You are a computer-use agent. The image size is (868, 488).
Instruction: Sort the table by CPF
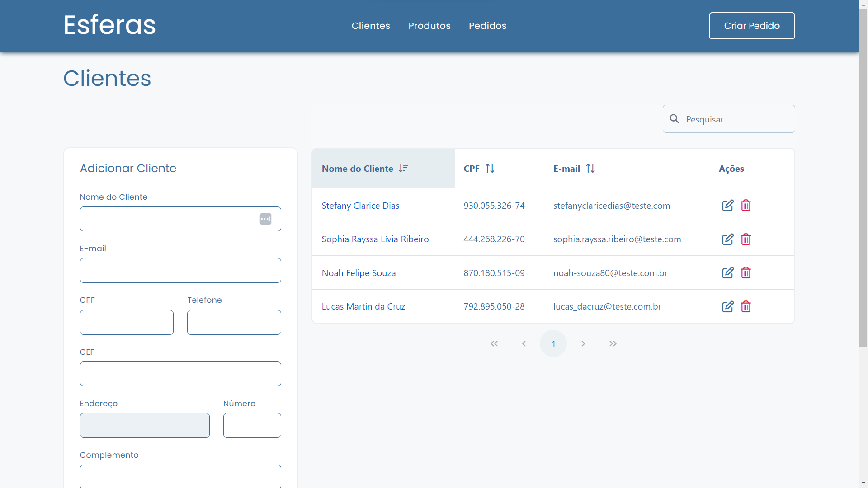490,169
